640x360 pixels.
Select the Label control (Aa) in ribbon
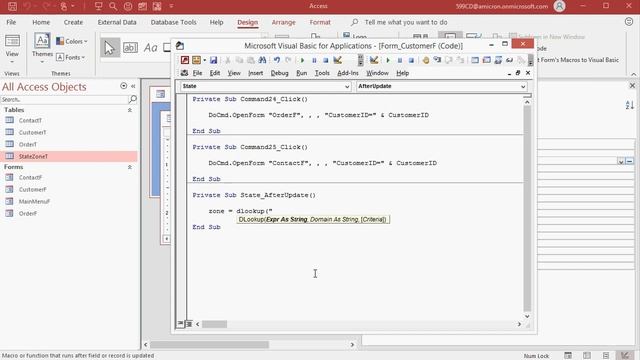pyautogui.click(x=151, y=47)
